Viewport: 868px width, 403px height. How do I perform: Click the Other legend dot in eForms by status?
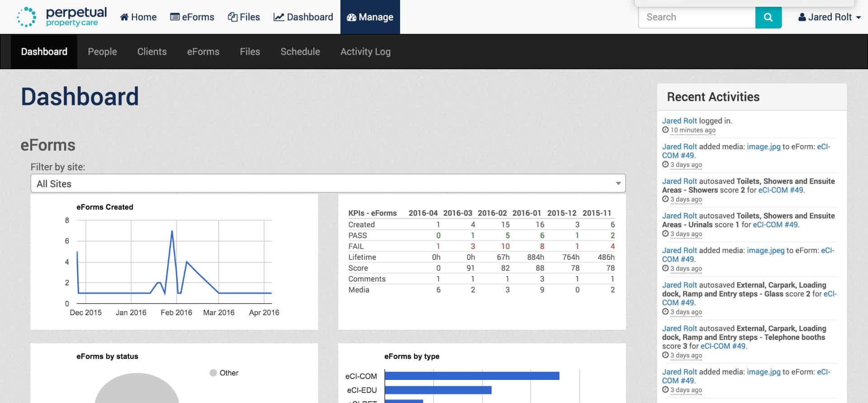(x=213, y=373)
